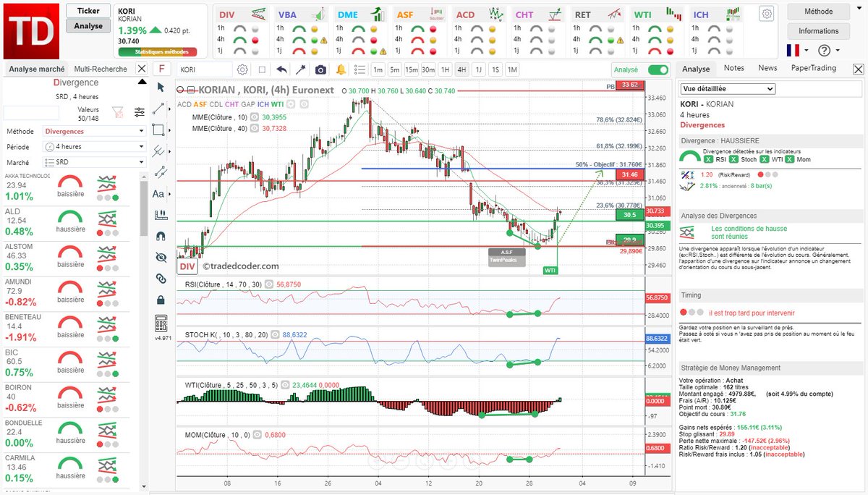Screen dimensions: 868x495
Task: Open the calculator tool
Action: click(x=161, y=322)
